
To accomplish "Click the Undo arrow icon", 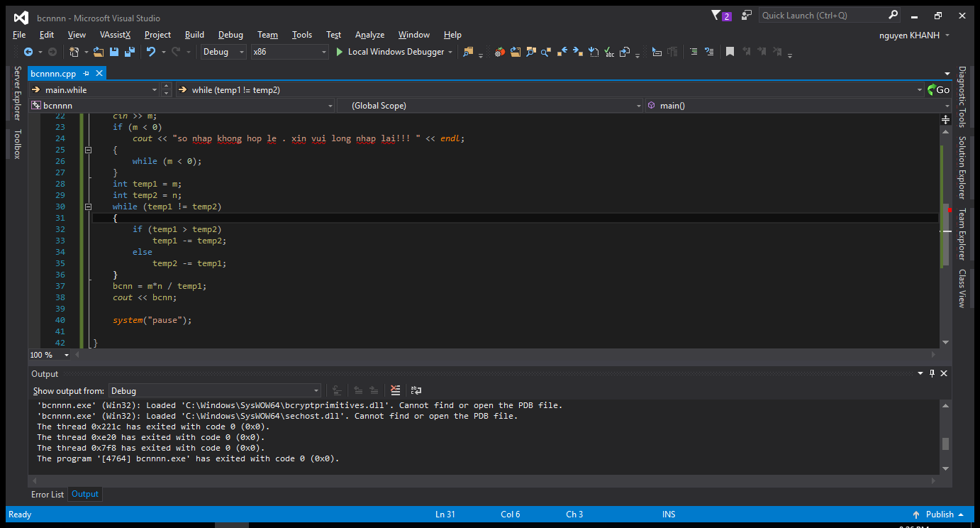I will point(151,52).
